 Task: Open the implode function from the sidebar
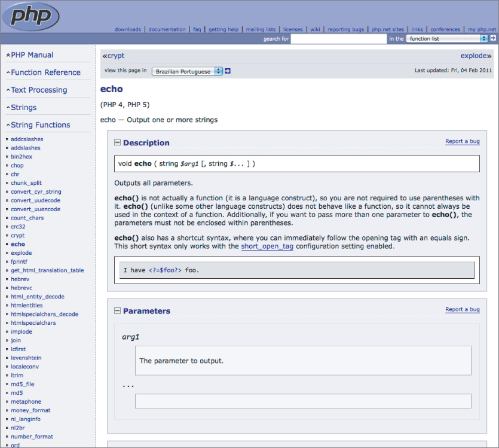click(x=21, y=331)
